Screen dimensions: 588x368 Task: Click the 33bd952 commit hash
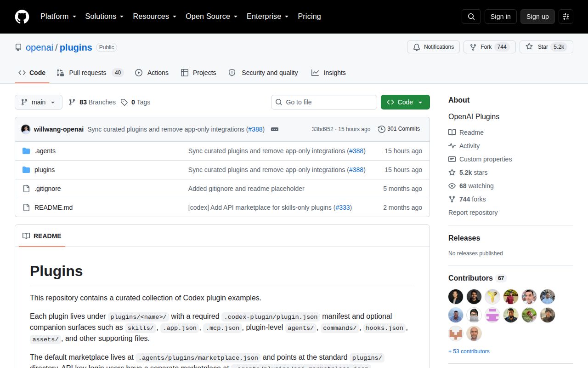click(x=322, y=129)
